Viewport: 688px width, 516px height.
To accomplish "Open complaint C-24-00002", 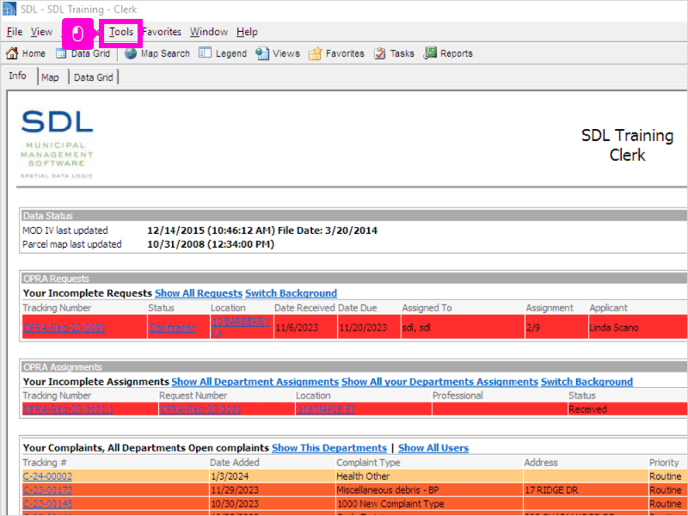I will [47, 476].
